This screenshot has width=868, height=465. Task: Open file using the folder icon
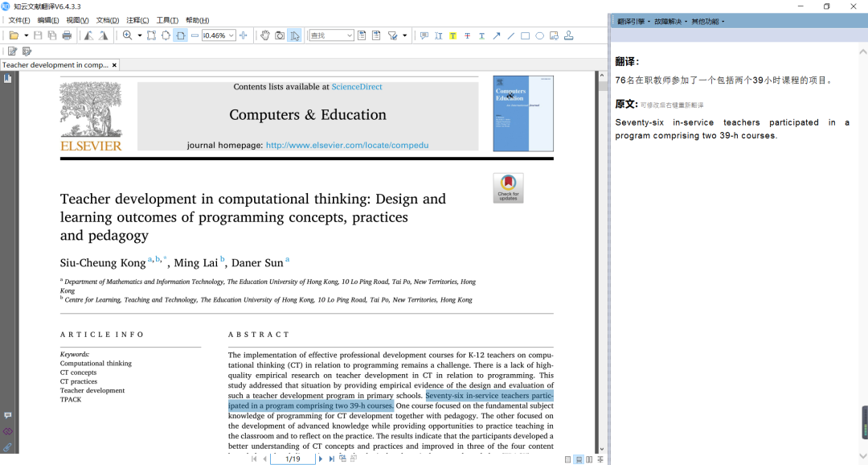tap(14, 35)
